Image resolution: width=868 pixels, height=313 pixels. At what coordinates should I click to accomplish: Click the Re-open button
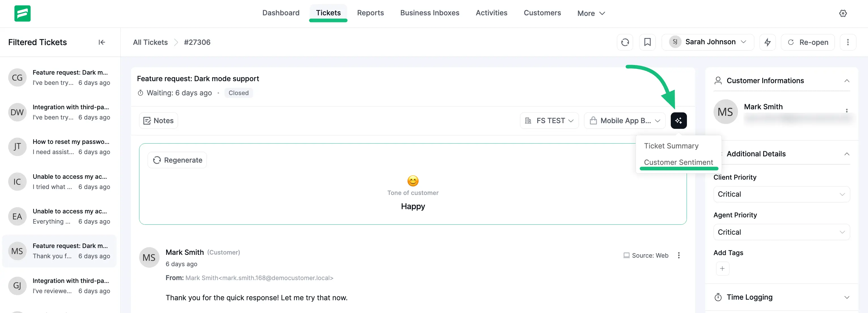807,42
